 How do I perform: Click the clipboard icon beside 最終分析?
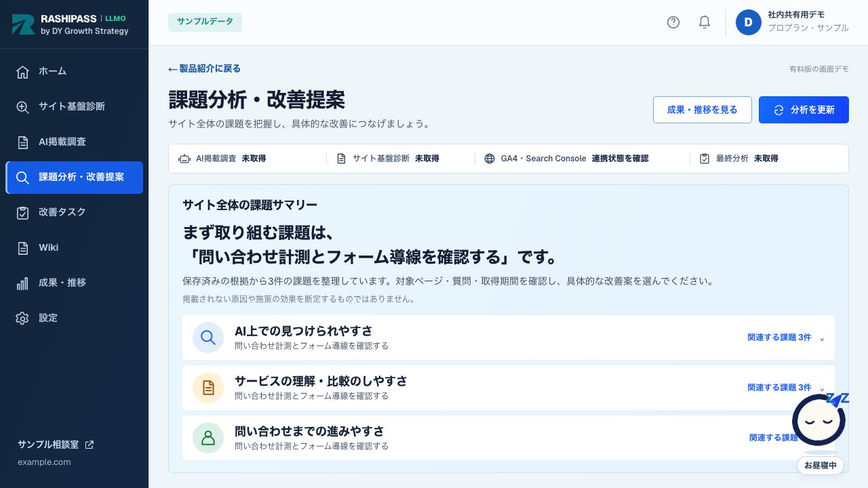tap(705, 159)
